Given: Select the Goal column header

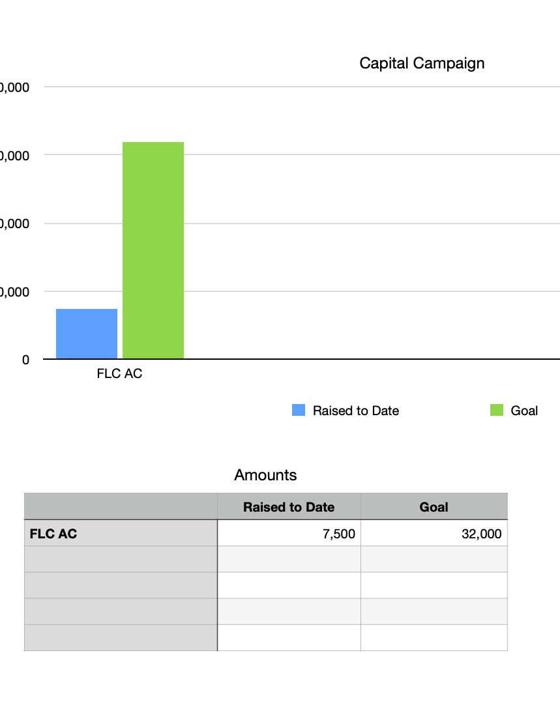Looking at the screenshot, I should [x=434, y=506].
